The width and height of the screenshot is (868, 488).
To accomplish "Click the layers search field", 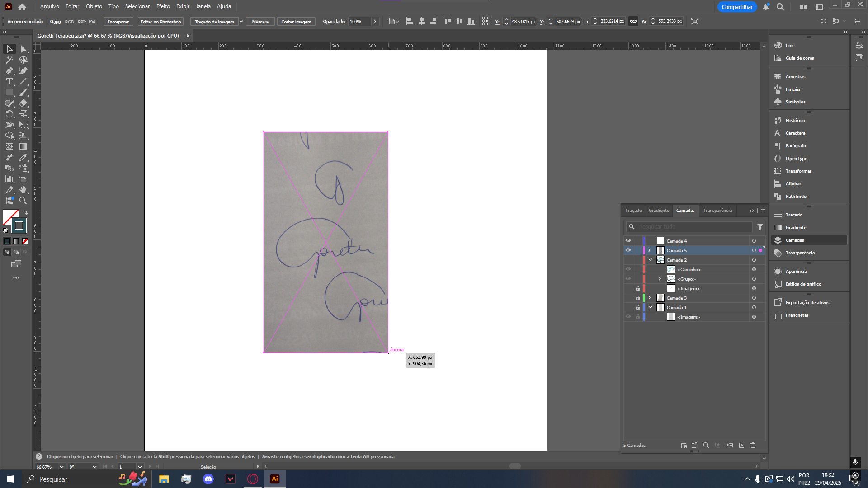I will point(689,227).
